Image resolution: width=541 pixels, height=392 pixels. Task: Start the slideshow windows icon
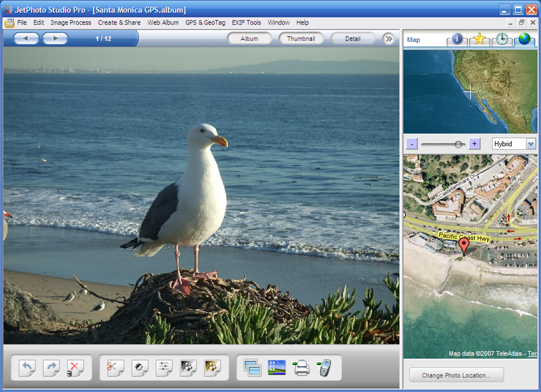(x=252, y=368)
